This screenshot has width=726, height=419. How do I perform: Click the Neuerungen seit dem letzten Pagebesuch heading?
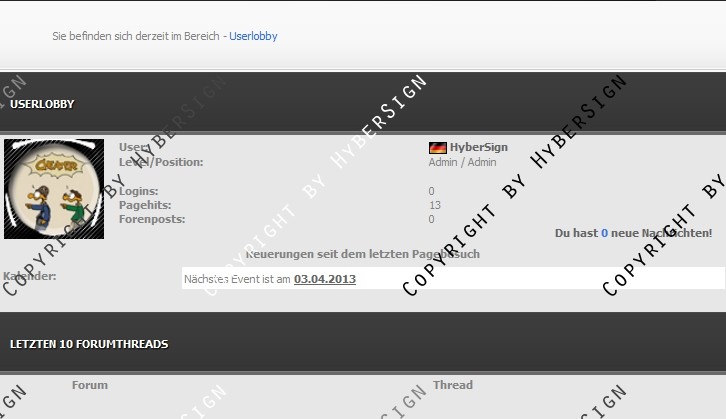tap(362, 254)
